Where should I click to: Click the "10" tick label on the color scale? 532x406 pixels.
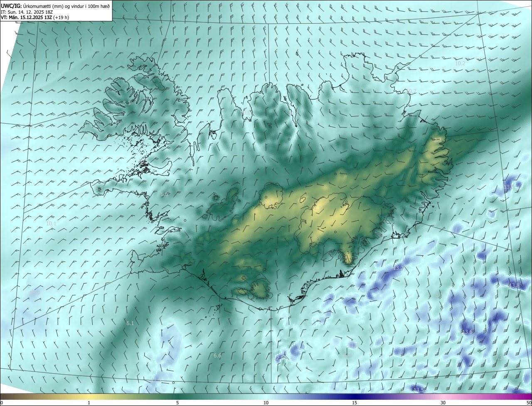tap(266, 403)
